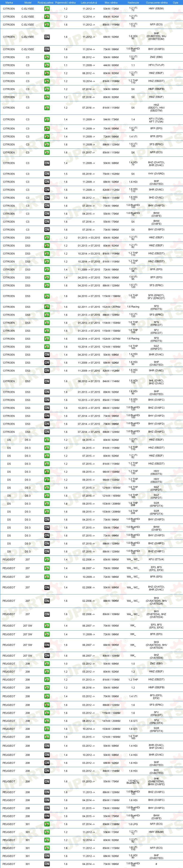Click petrol icon for Peugeot 301 HMY (EB2M)
183x868 pixels.
(x=47, y=832)
